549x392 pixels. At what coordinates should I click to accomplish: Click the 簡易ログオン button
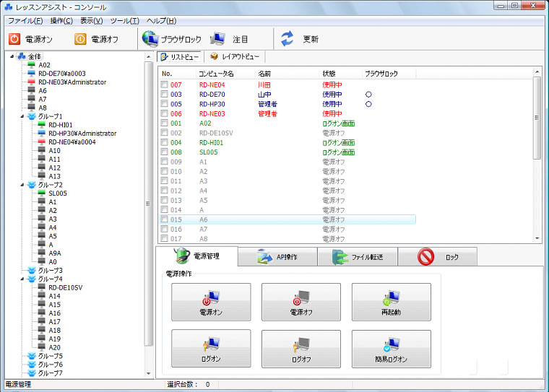click(391, 349)
